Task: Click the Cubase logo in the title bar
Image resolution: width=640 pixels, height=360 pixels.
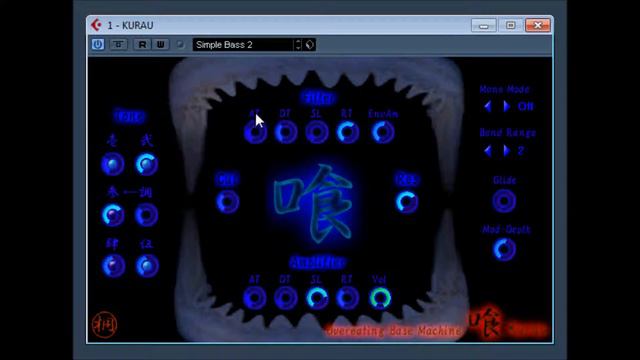Action: 96,25
